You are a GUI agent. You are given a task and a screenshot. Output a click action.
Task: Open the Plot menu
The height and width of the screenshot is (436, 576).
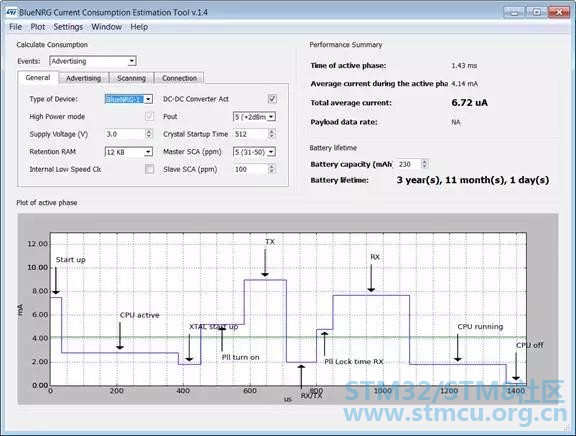37,27
